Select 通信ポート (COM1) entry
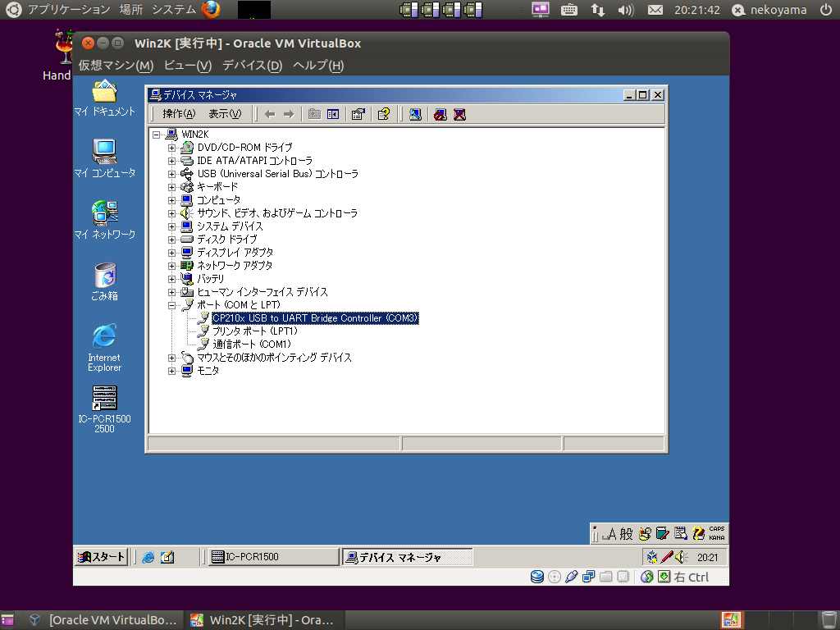840x630 pixels. (252, 345)
